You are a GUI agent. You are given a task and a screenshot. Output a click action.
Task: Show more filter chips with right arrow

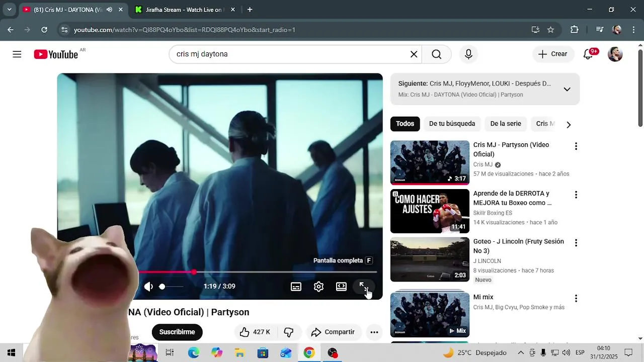click(569, 125)
